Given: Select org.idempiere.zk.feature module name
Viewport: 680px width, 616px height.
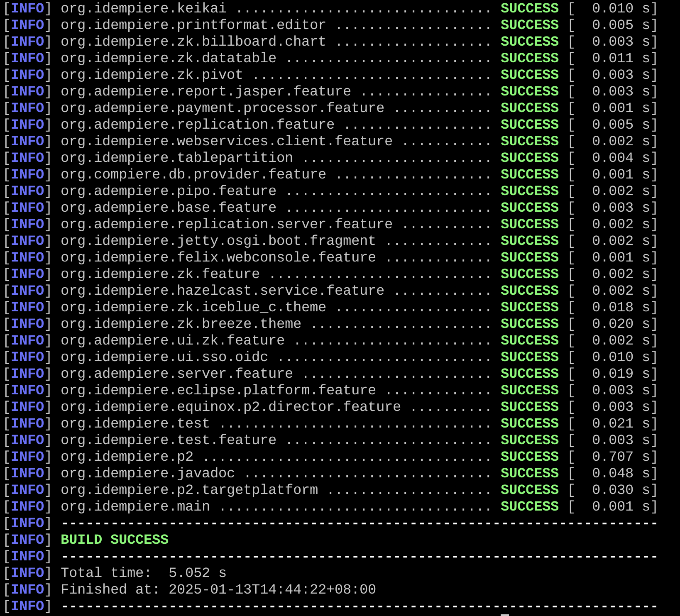Looking at the screenshot, I should 160,274.
